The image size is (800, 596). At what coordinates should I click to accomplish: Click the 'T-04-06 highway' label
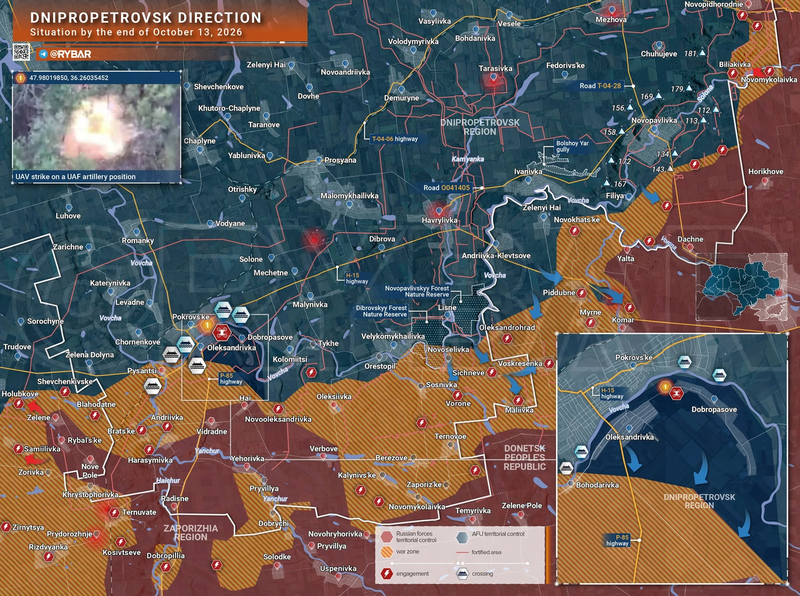pyautogui.click(x=395, y=139)
